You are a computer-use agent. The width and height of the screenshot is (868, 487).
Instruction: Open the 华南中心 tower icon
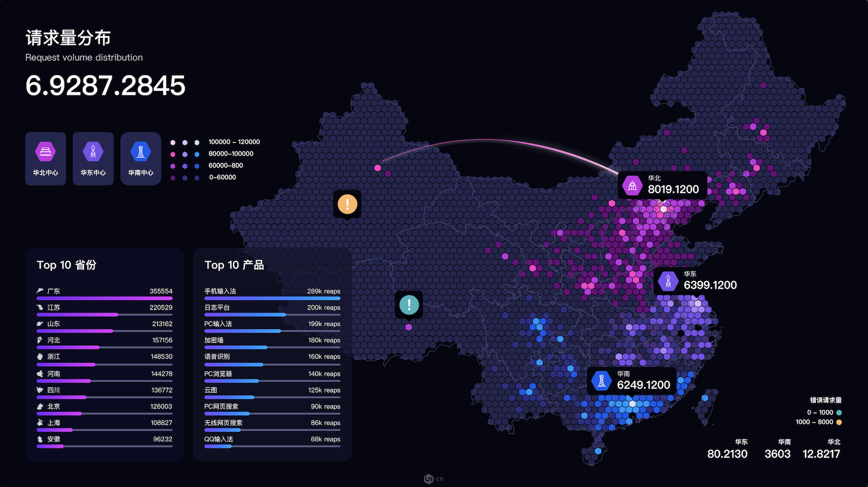[140, 152]
